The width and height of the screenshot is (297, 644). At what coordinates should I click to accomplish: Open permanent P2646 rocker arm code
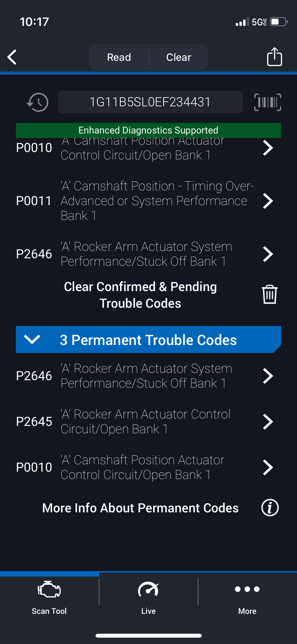tap(268, 376)
